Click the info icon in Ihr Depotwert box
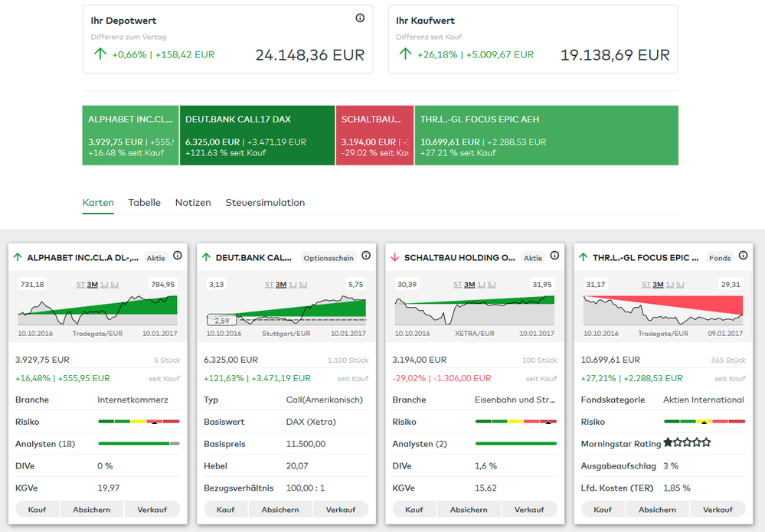The height and width of the screenshot is (532, 765). pyautogui.click(x=360, y=18)
